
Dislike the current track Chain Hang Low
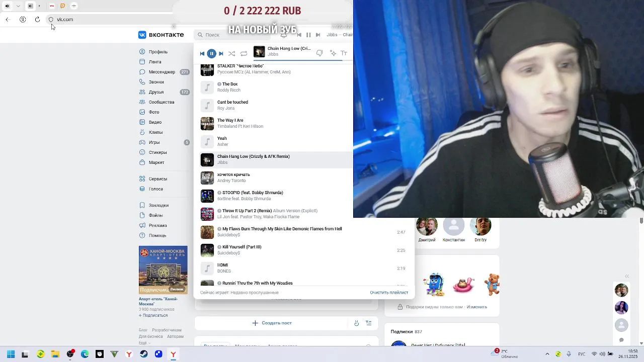pos(319,53)
